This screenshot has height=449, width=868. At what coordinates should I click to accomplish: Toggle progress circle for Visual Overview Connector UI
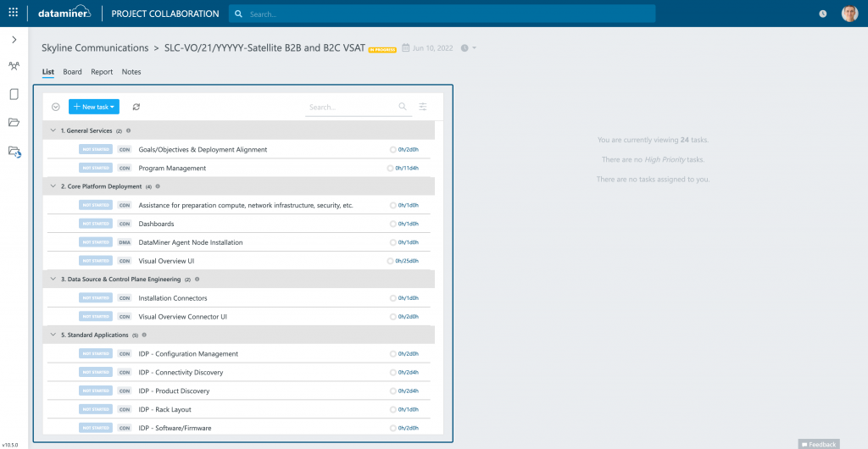click(393, 317)
